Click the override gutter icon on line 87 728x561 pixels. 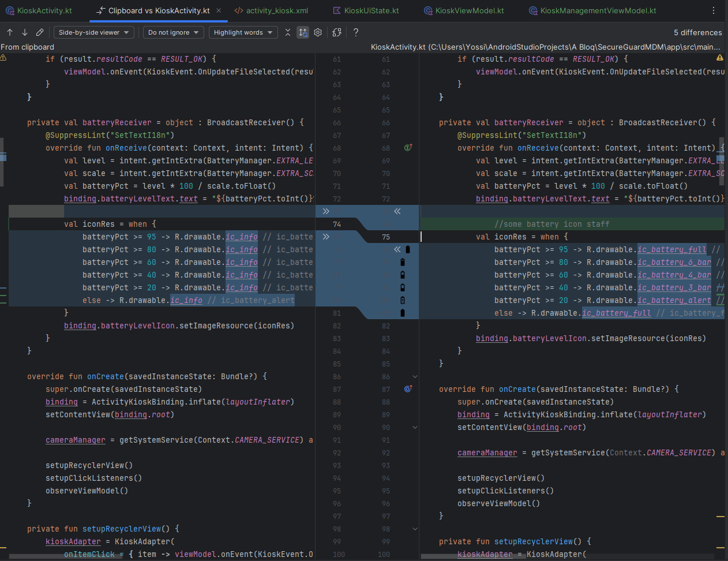coord(408,389)
